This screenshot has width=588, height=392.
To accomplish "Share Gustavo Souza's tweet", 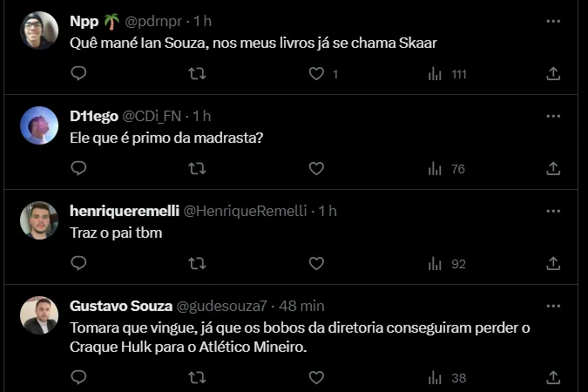I will coord(552,378).
